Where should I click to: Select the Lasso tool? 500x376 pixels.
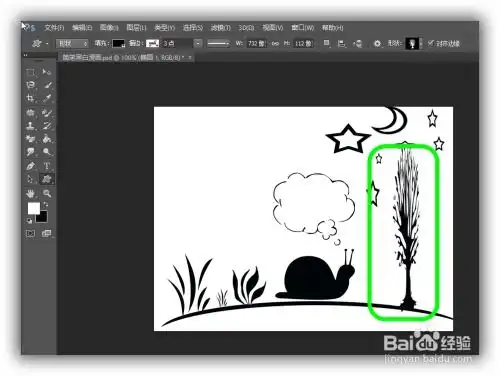click(x=30, y=85)
